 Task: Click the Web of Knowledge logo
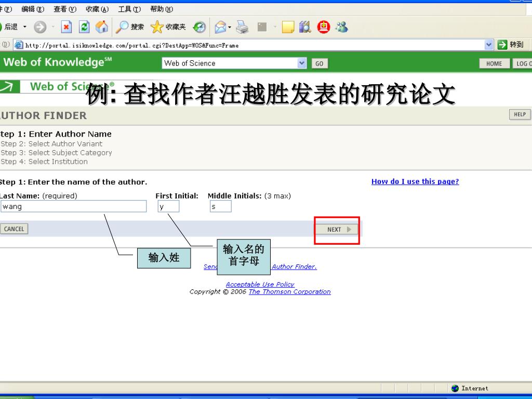point(57,62)
